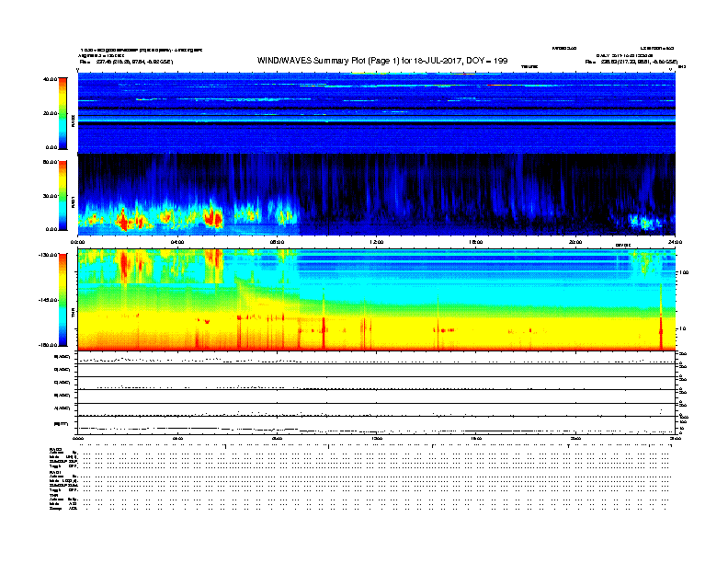The image size is (728, 563).
Task: Click the 30.00 label on RAD1 scale
Action: click(51, 196)
